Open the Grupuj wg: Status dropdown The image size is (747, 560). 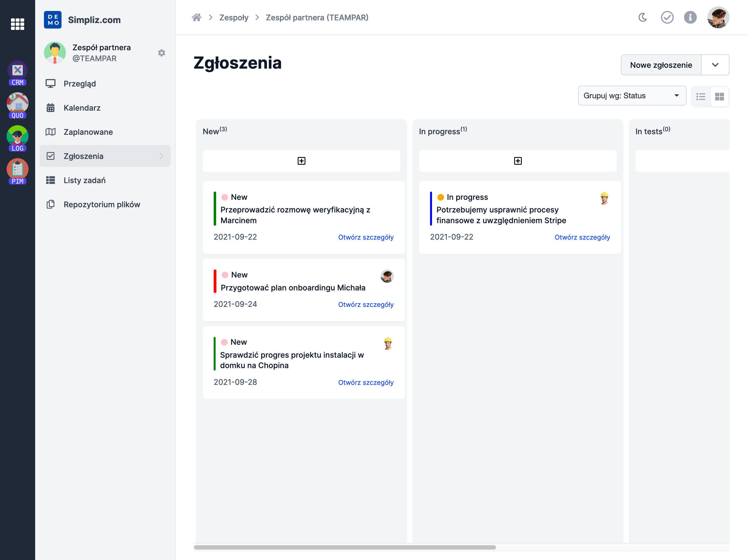(632, 96)
